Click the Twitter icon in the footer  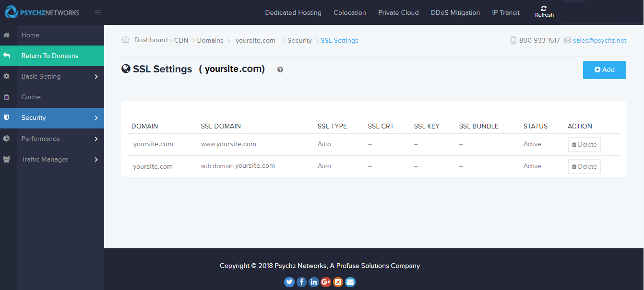click(x=289, y=282)
